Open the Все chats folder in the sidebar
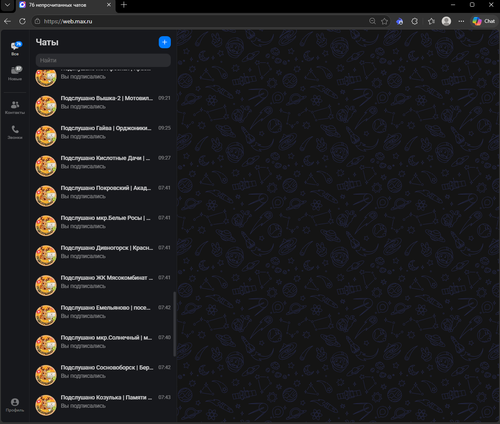The width and height of the screenshot is (500, 424). pyautogui.click(x=15, y=48)
